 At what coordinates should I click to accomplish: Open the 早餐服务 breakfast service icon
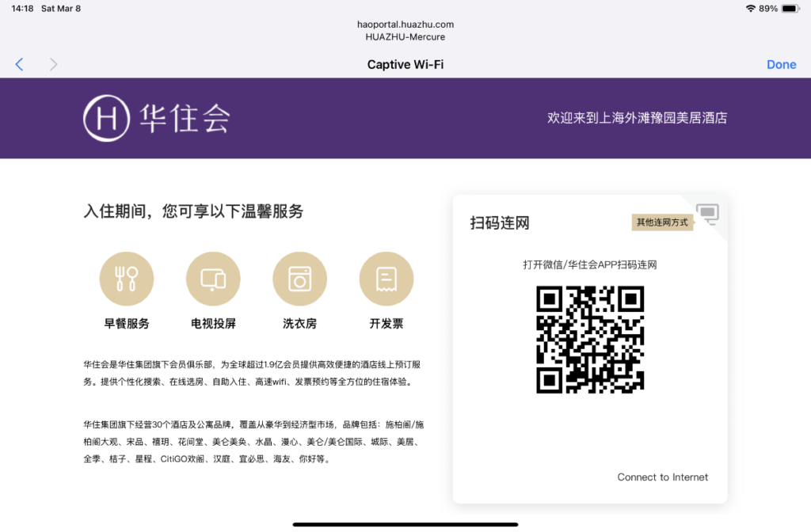126,279
